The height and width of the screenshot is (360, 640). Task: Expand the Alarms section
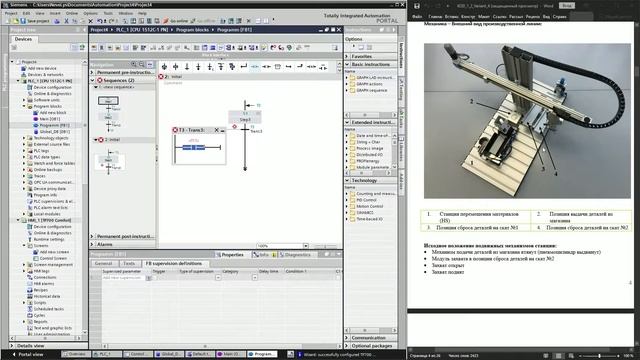click(92, 244)
